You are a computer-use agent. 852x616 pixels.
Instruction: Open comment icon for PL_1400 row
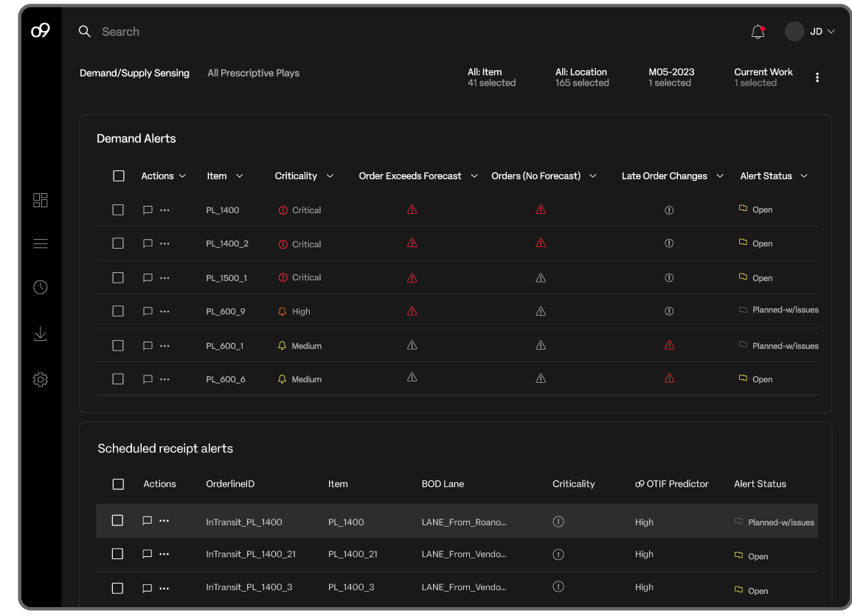tap(148, 210)
